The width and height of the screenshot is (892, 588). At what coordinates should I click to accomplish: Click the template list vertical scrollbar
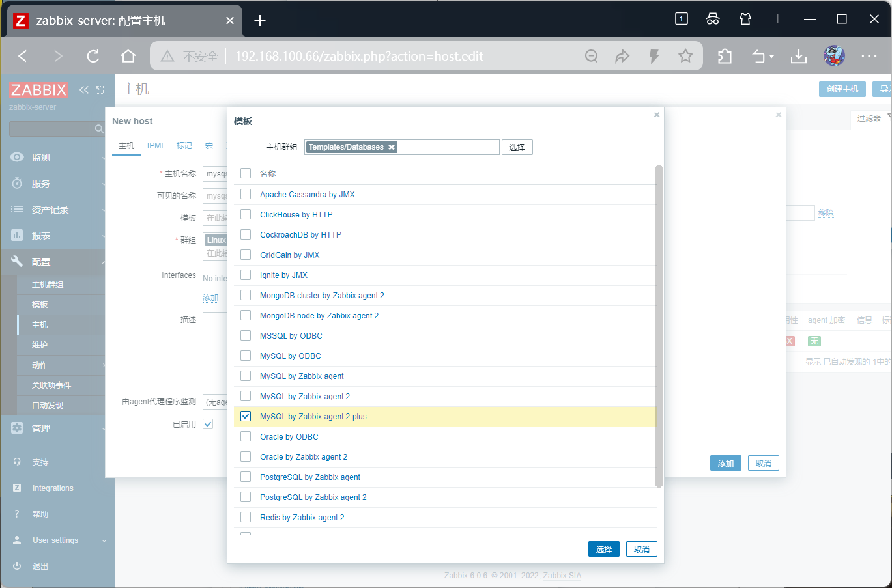tap(659, 326)
